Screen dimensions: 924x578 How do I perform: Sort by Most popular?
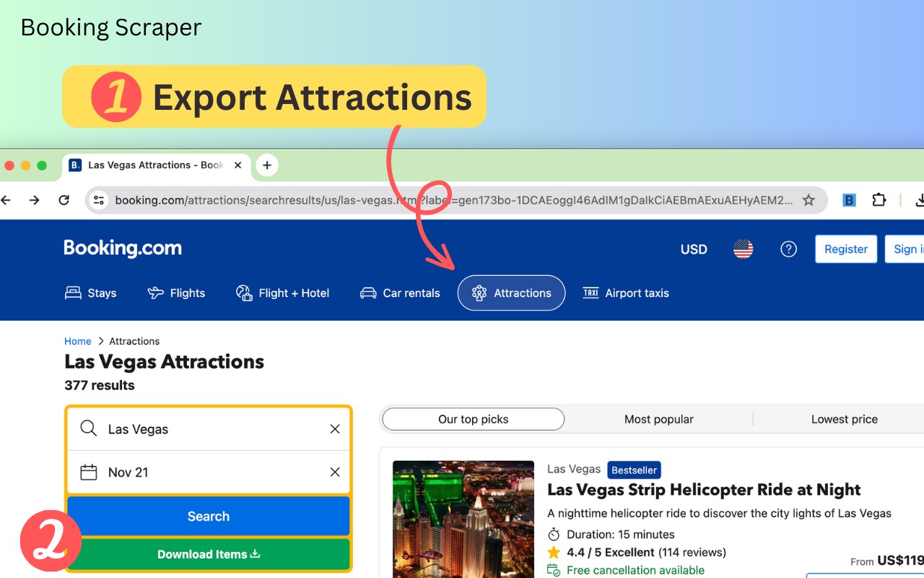659,419
